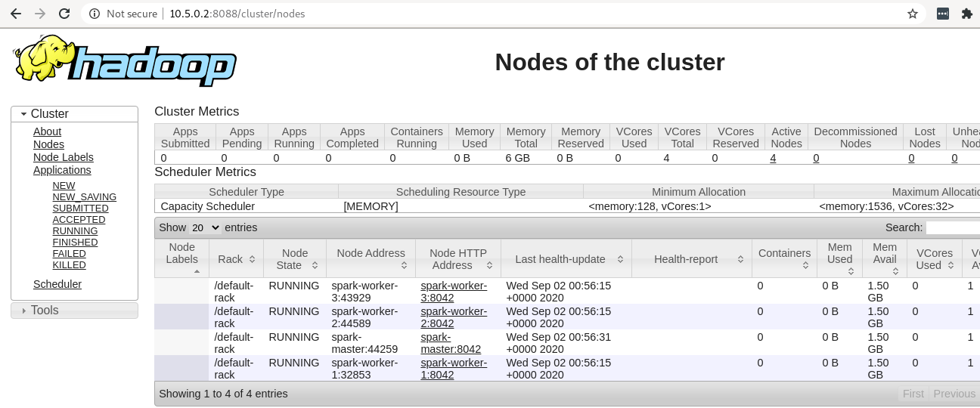Filter applications by KILLED state
The height and width of the screenshot is (408, 980).
[x=69, y=265]
